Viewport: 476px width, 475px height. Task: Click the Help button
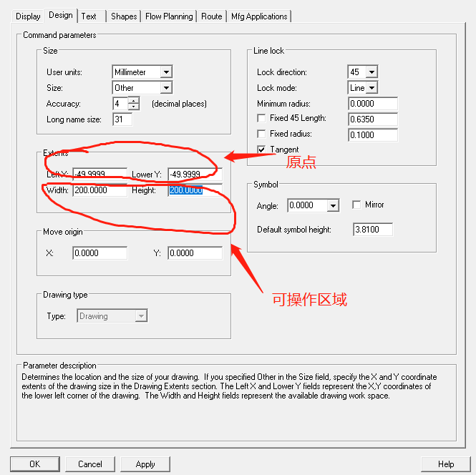[445, 464]
